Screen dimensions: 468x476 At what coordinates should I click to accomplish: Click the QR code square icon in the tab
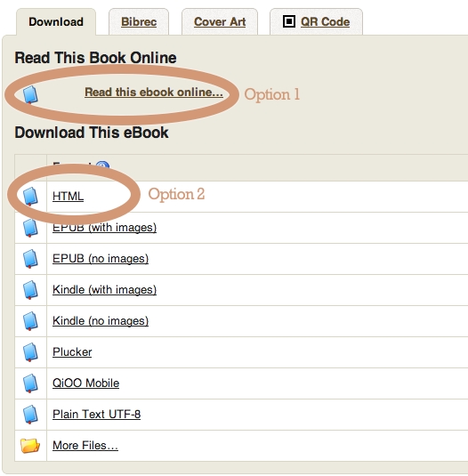(289, 21)
